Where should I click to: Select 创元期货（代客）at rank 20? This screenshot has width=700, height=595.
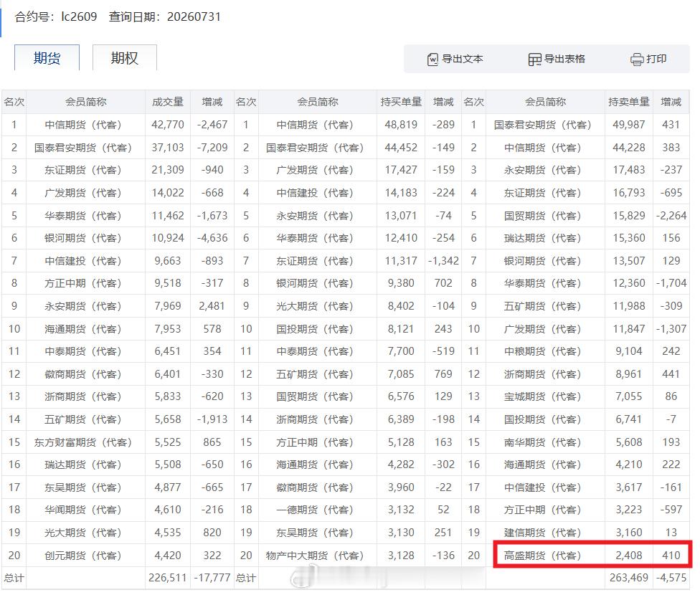click(83, 556)
